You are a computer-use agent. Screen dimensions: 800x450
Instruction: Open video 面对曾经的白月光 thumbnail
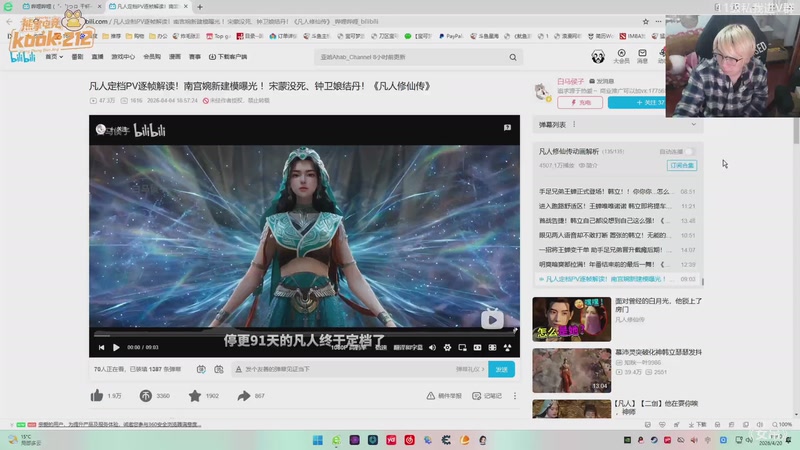click(571, 319)
